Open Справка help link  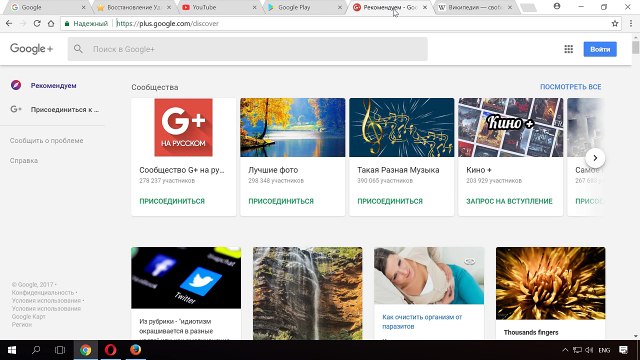click(x=24, y=160)
